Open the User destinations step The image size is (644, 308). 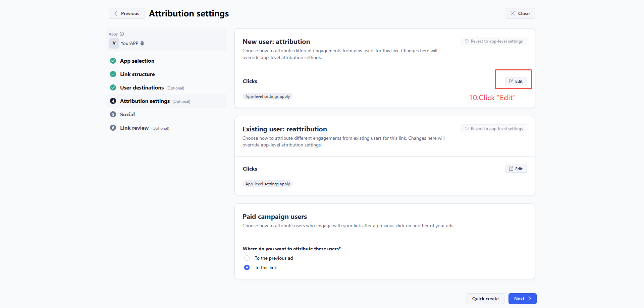[142, 87]
